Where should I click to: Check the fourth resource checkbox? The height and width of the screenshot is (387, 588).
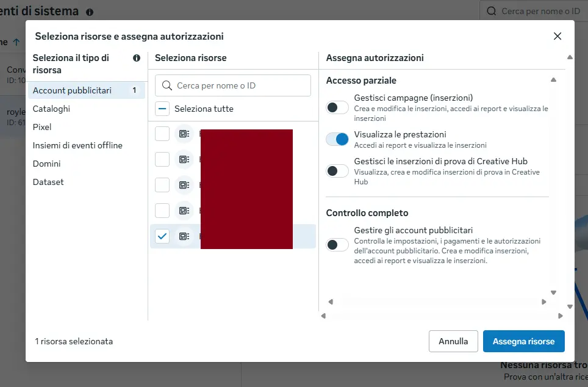pos(162,211)
